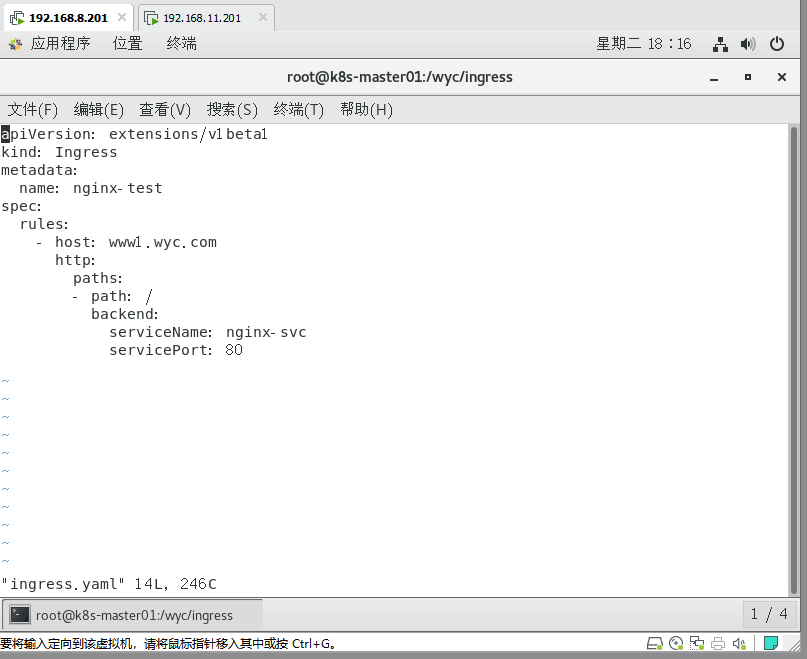Screen dimensions: 807x659
Task: Click the 1 / 4 workspace switcher
Action: pyautogui.click(x=769, y=614)
